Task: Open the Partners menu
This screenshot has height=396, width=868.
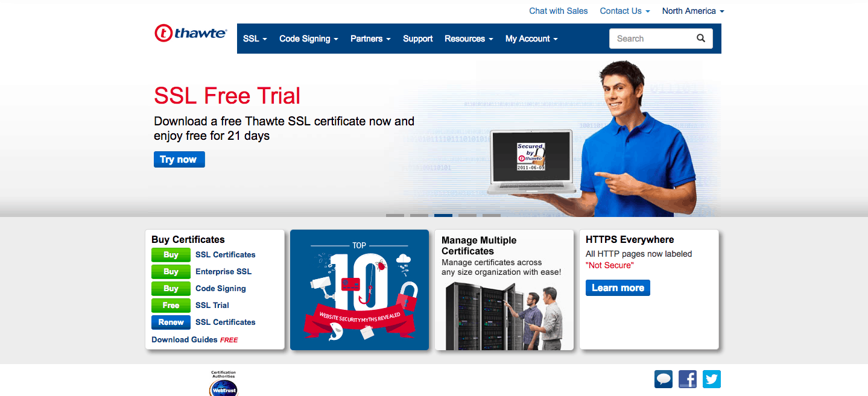Action: (370, 38)
